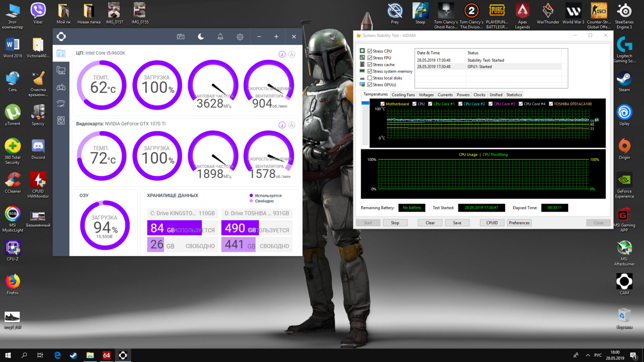
Task: Uncheck Stress system memory option
Action: pyautogui.click(x=370, y=71)
